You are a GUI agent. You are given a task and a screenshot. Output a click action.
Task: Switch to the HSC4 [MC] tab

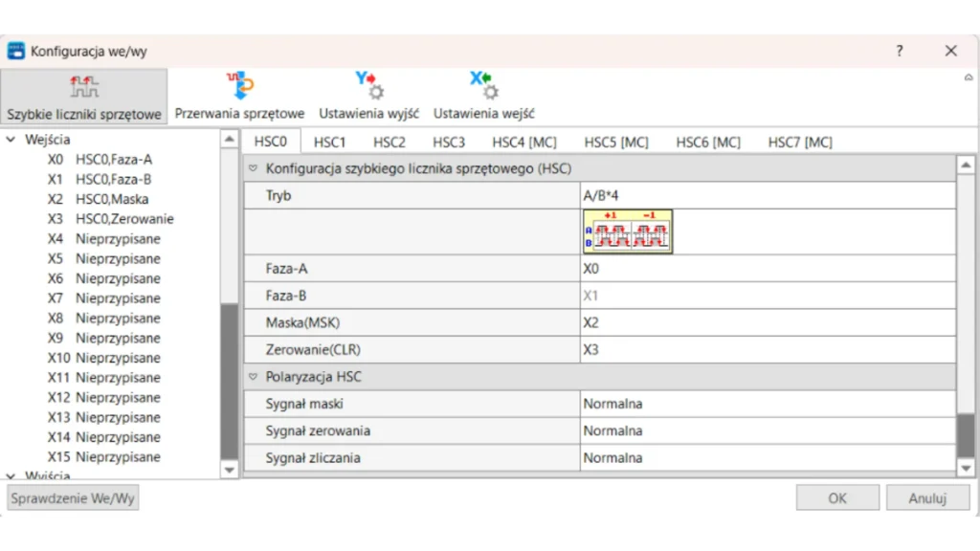pyautogui.click(x=524, y=143)
